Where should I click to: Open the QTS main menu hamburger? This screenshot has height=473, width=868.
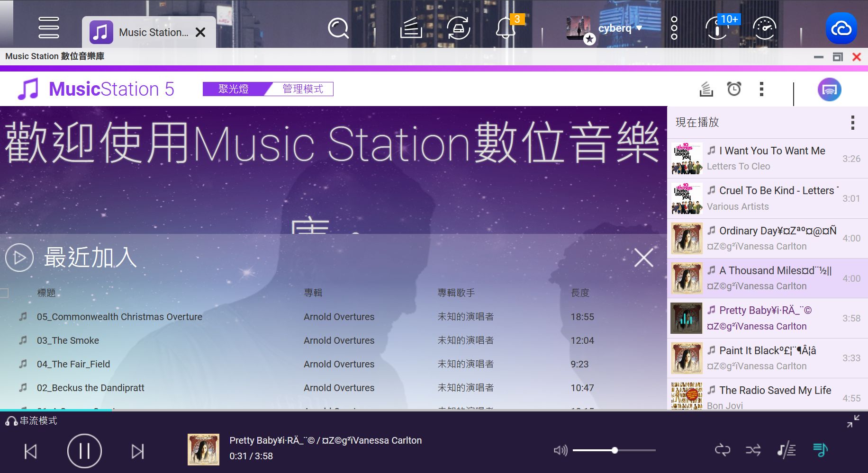click(x=49, y=27)
